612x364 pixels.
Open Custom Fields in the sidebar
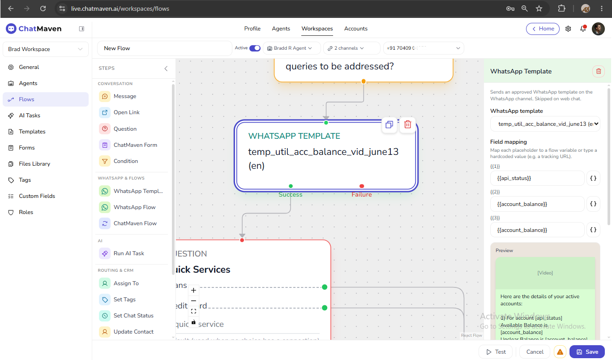coord(46,196)
